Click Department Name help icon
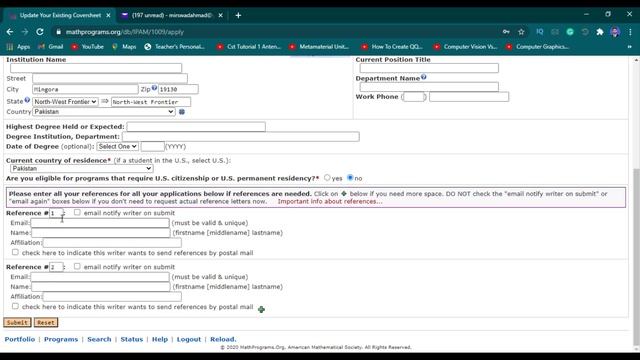Screen dimensions: 640x360 (424, 77)
